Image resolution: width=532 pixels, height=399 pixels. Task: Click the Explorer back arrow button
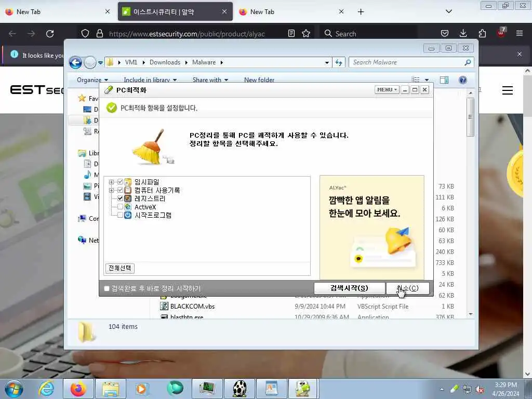pyautogui.click(x=75, y=62)
